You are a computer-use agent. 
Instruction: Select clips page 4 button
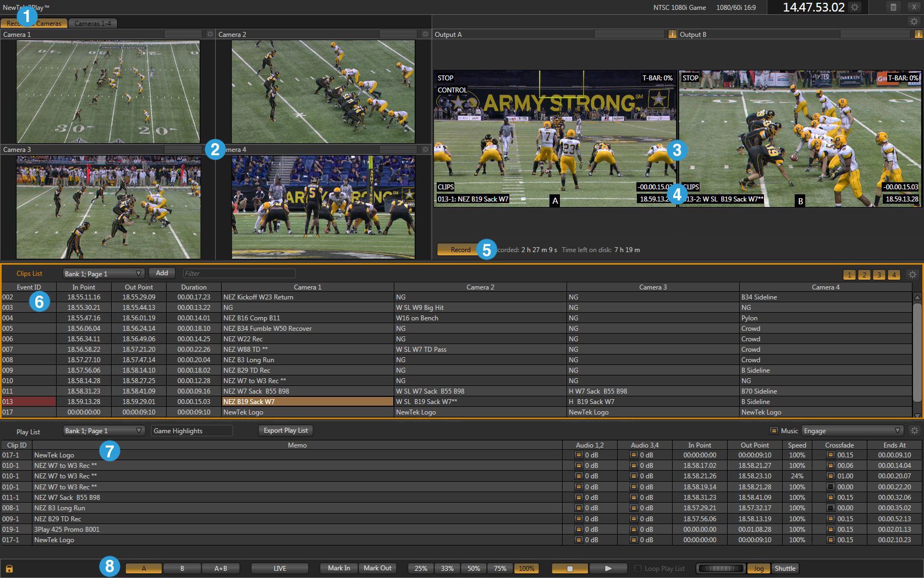click(894, 275)
